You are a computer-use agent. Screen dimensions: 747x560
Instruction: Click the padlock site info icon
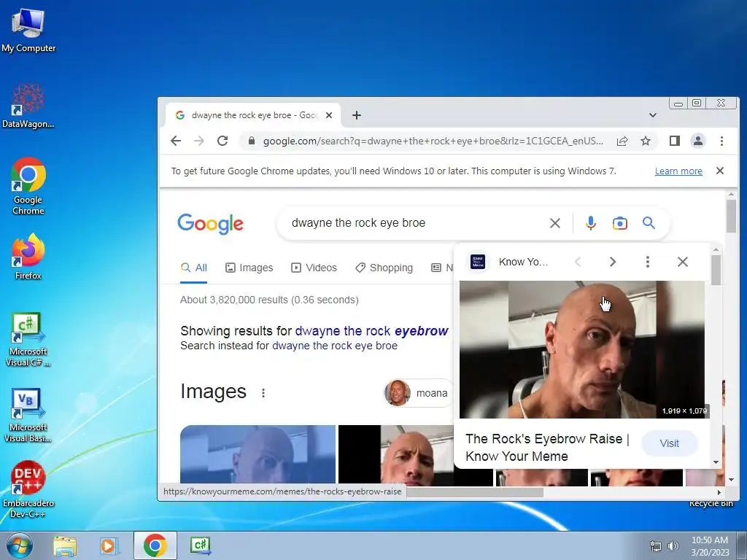pos(252,141)
